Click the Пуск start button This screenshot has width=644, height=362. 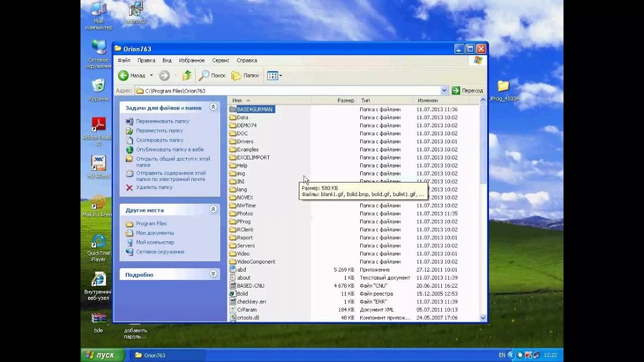click(x=103, y=355)
